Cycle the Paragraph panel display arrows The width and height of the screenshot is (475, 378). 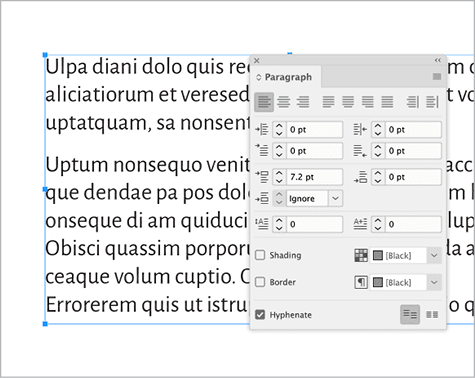pos(258,77)
